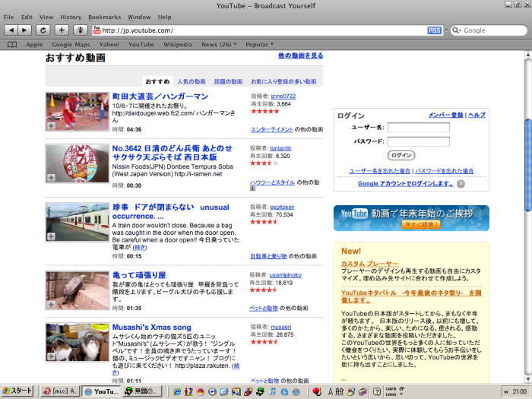Click the Wikipedia bookmark in the bookmarks bar
The height and width of the screenshot is (399, 532).
point(178,44)
